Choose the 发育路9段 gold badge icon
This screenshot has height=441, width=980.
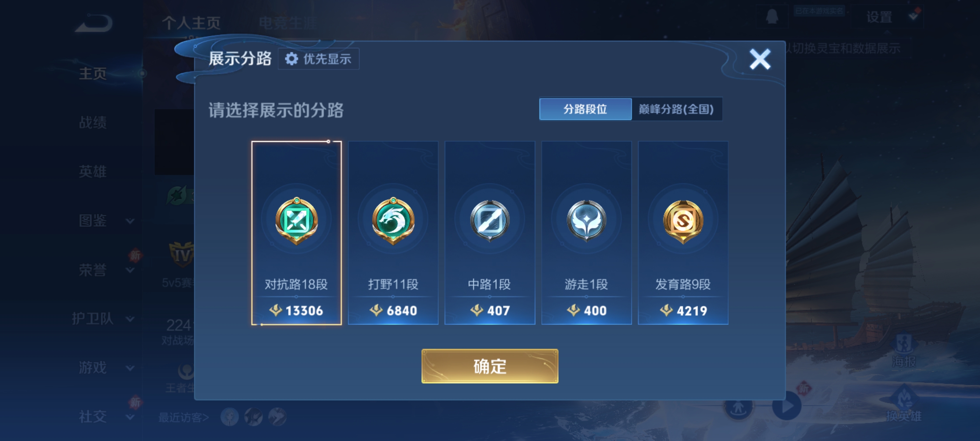tap(683, 221)
